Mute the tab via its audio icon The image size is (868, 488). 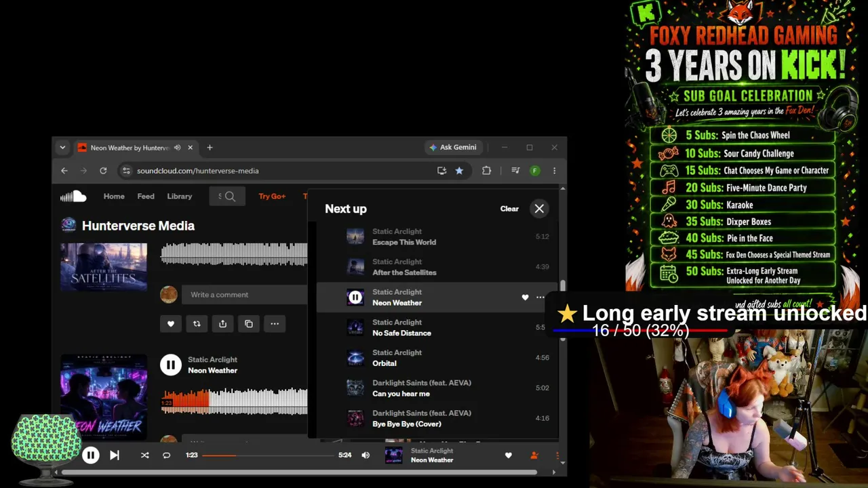[x=177, y=148]
